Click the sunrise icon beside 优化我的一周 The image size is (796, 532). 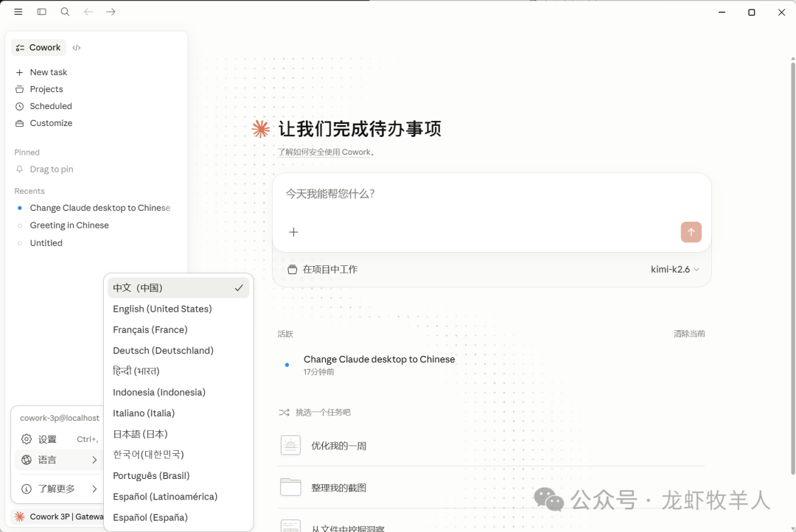pyautogui.click(x=290, y=445)
